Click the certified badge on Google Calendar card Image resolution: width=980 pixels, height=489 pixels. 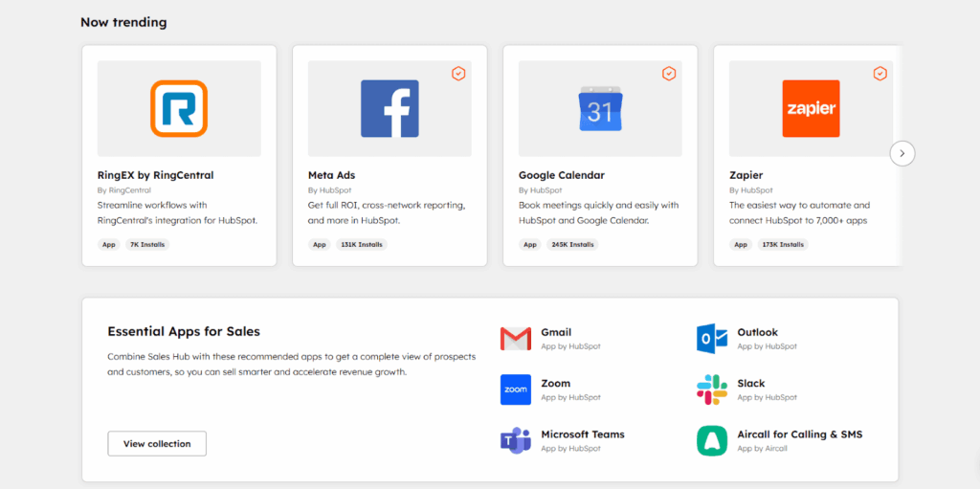tap(669, 74)
